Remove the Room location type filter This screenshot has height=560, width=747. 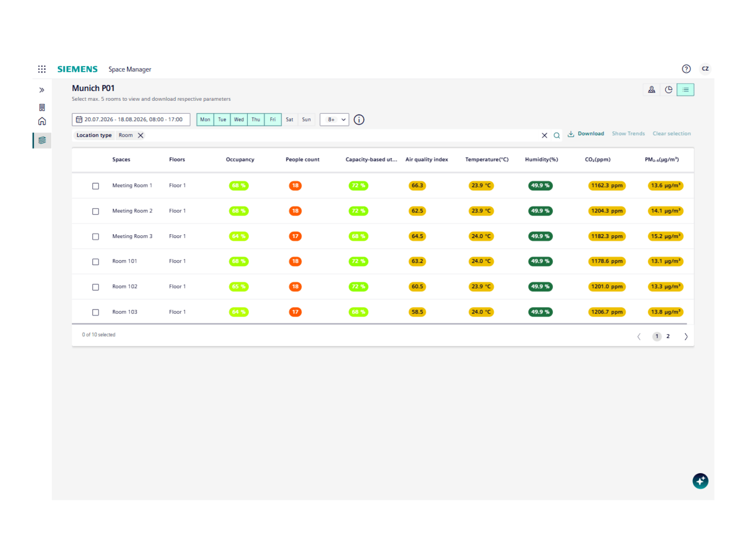141,135
